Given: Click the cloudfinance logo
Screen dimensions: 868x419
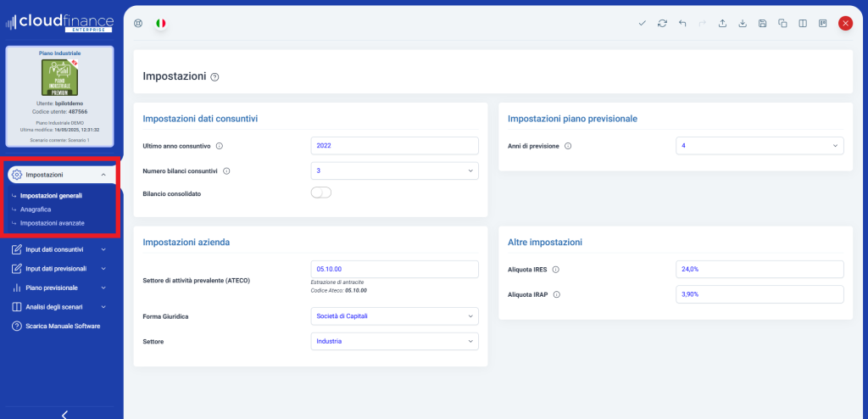Looking at the screenshot, I should (59, 23).
